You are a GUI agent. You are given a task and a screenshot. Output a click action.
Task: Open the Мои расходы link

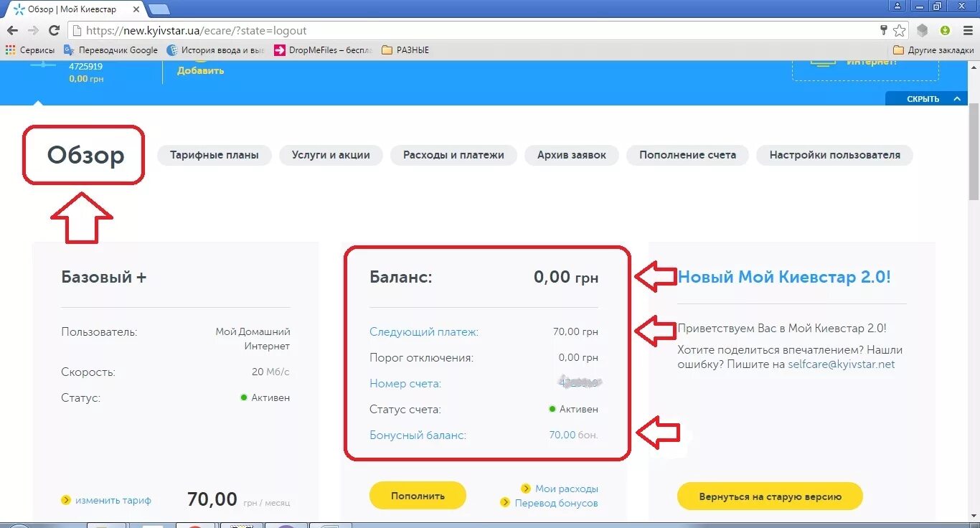pos(567,489)
